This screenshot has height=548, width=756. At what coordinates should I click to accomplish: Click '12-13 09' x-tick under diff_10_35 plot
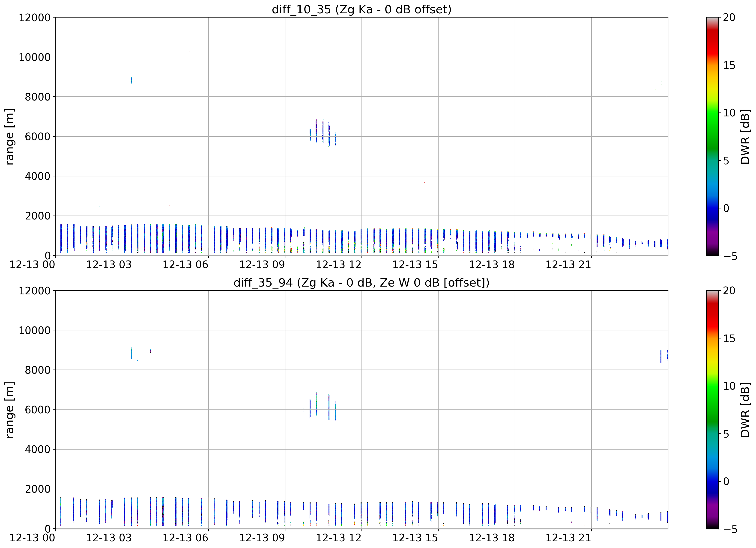262,265
